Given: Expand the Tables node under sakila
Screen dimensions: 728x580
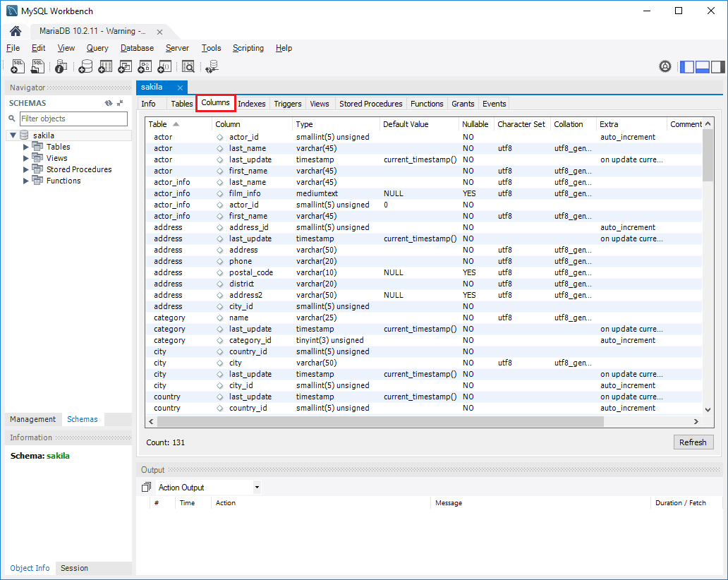Looking at the screenshot, I should tap(27, 146).
